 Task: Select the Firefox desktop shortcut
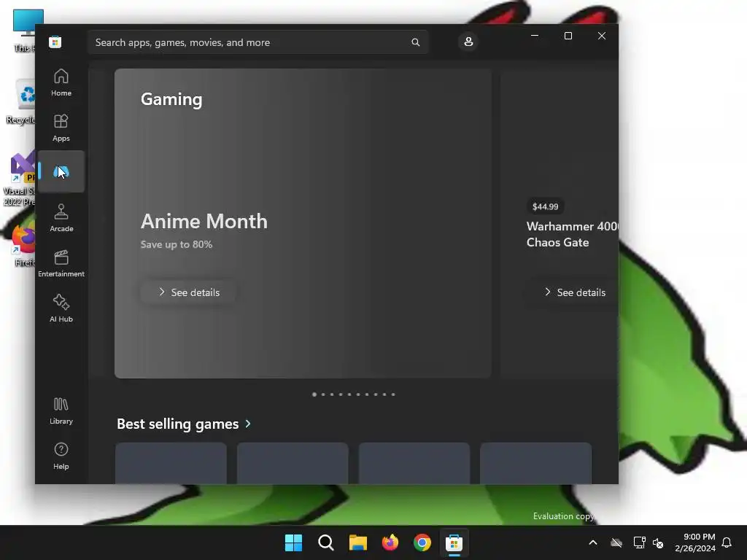pyautogui.click(x=23, y=245)
